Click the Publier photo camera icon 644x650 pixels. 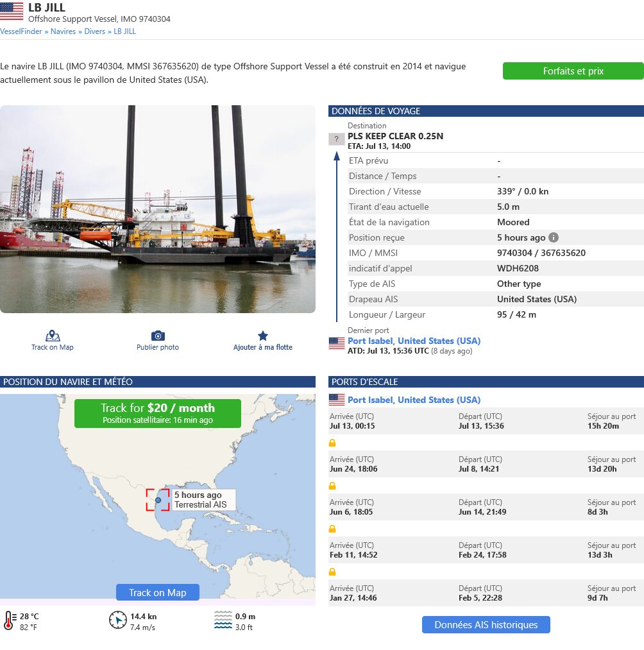158,336
